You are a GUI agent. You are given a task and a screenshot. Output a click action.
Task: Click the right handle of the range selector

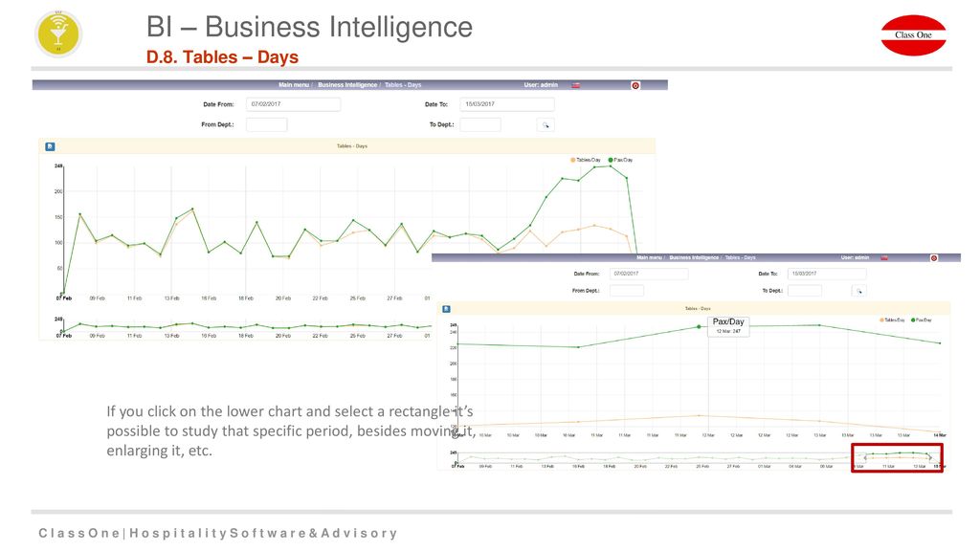click(930, 458)
